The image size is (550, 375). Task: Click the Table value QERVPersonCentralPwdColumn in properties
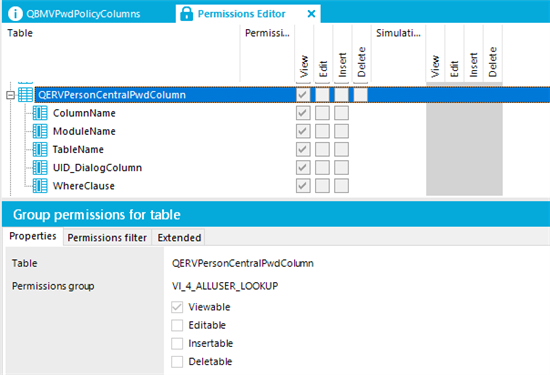[243, 263]
